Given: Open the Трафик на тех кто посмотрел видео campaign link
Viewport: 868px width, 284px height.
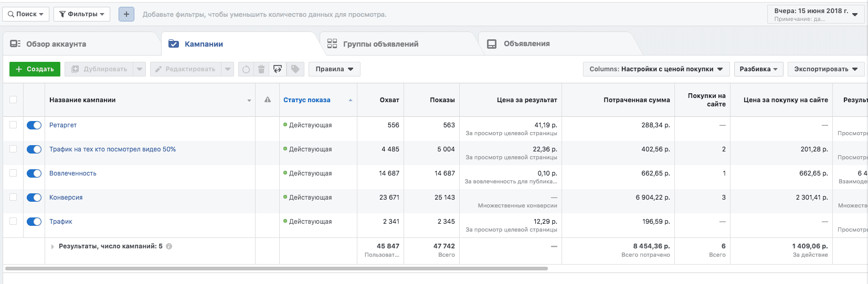Looking at the screenshot, I should (112, 149).
